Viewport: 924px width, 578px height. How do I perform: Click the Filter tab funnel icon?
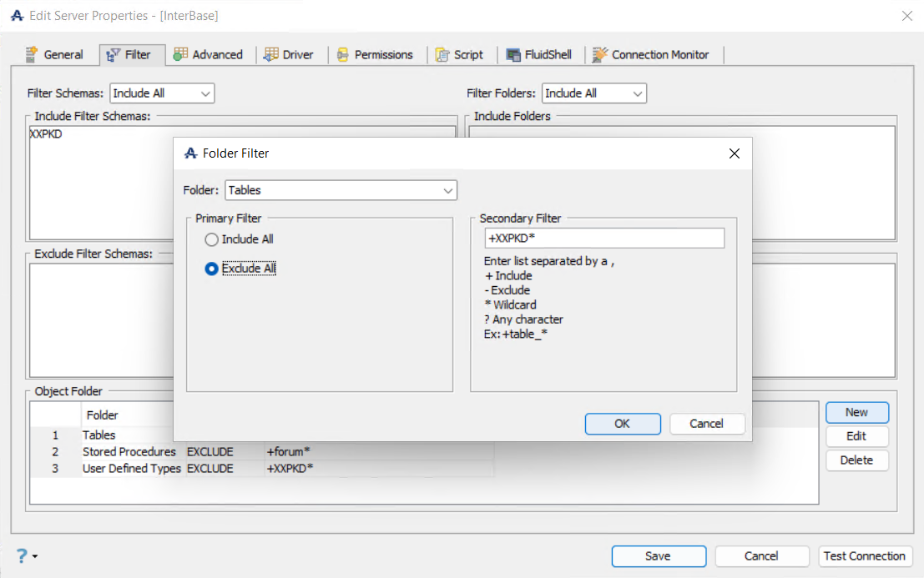click(113, 55)
